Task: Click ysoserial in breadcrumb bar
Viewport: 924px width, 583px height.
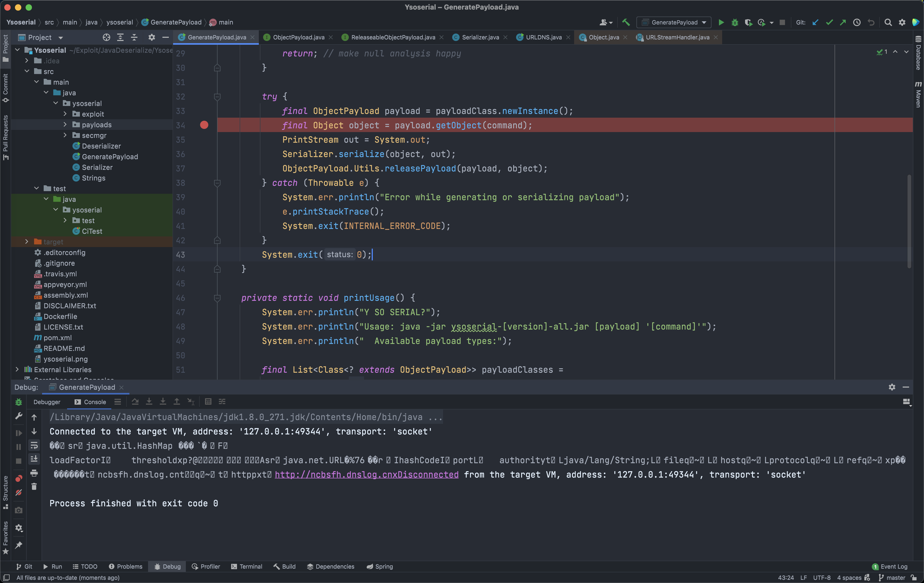Action: point(119,22)
